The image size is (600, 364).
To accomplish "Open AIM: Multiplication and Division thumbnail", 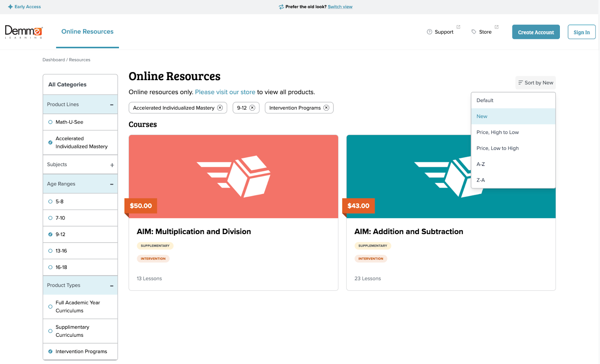I will [x=233, y=177].
